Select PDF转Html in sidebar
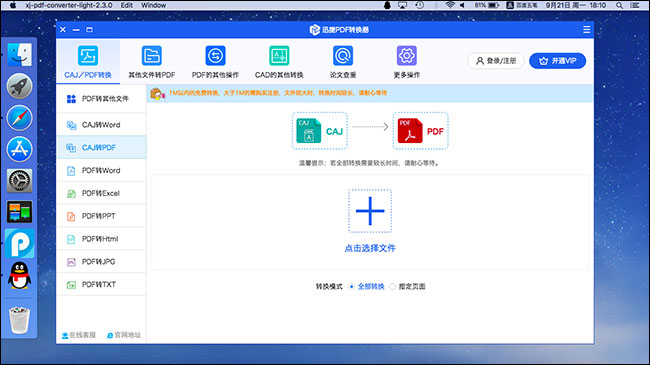Image resolution: width=650 pixels, height=365 pixels. (101, 239)
